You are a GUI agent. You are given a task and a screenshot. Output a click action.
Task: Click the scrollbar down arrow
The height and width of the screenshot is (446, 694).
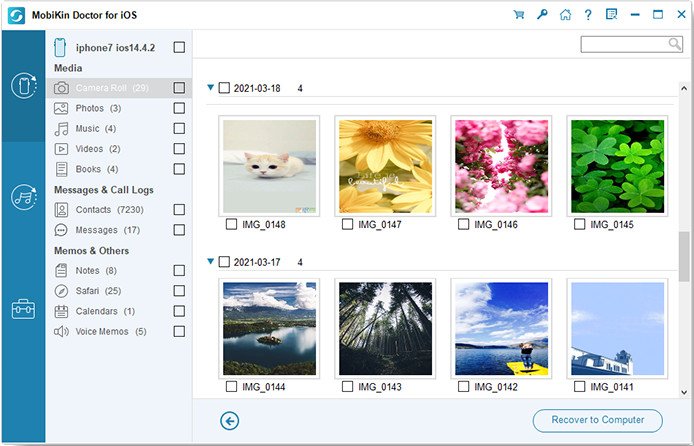click(x=684, y=392)
